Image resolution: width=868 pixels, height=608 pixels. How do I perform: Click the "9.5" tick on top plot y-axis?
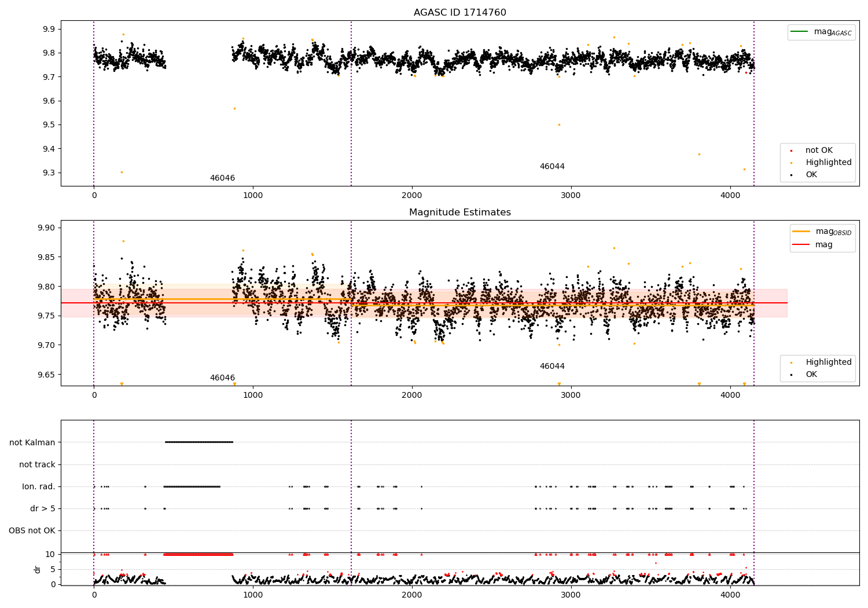[x=49, y=124]
